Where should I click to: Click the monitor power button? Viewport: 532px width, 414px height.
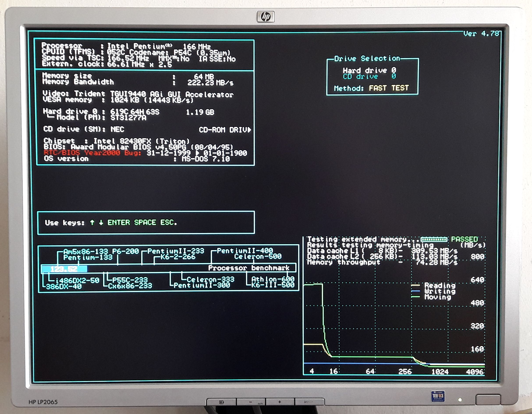pos(488,400)
